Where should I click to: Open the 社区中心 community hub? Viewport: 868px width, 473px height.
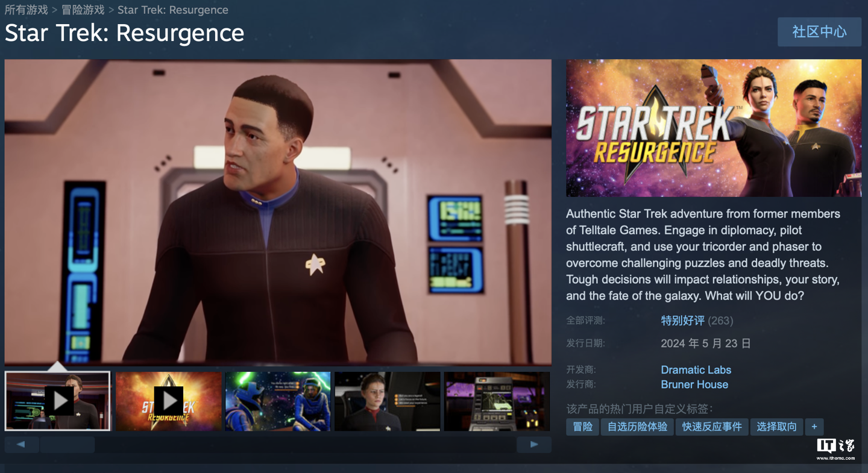point(819,32)
